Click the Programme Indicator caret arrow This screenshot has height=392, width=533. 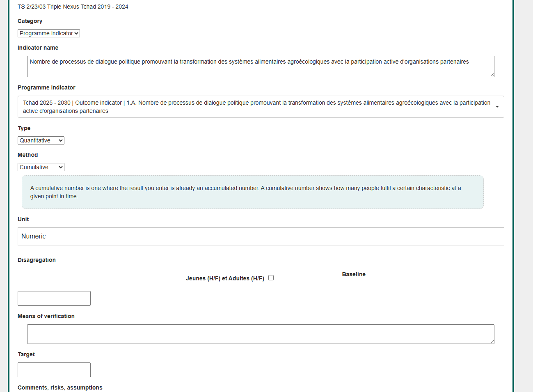click(497, 107)
